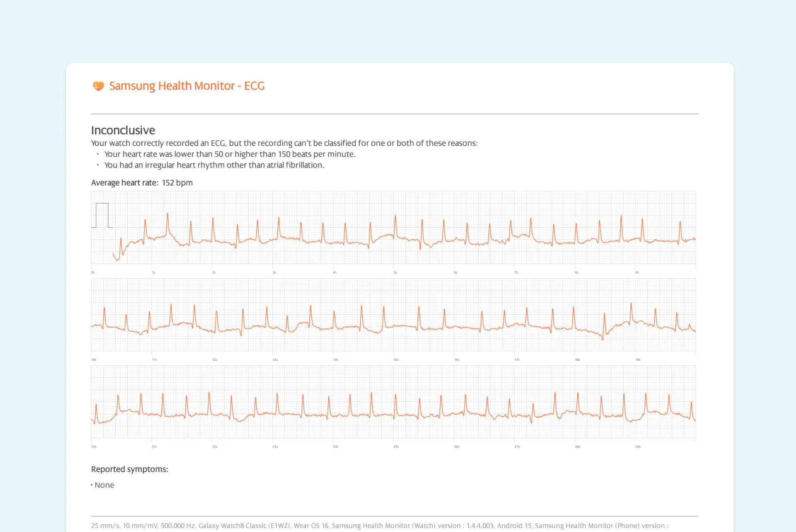Image resolution: width=796 pixels, height=532 pixels.
Task: Click the heart rate lower than 50 bullet
Action: (230, 154)
